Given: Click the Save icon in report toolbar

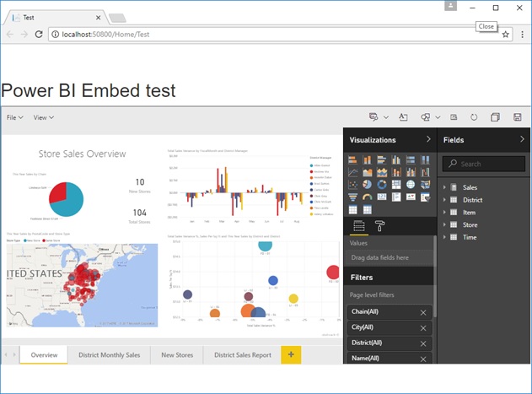Looking at the screenshot, I should (x=517, y=117).
